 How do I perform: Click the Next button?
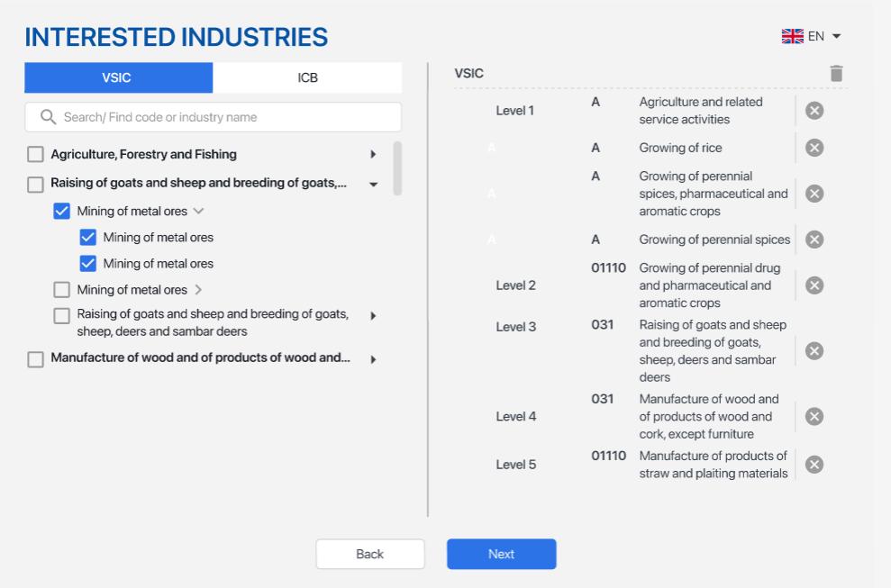click(501, 554)
